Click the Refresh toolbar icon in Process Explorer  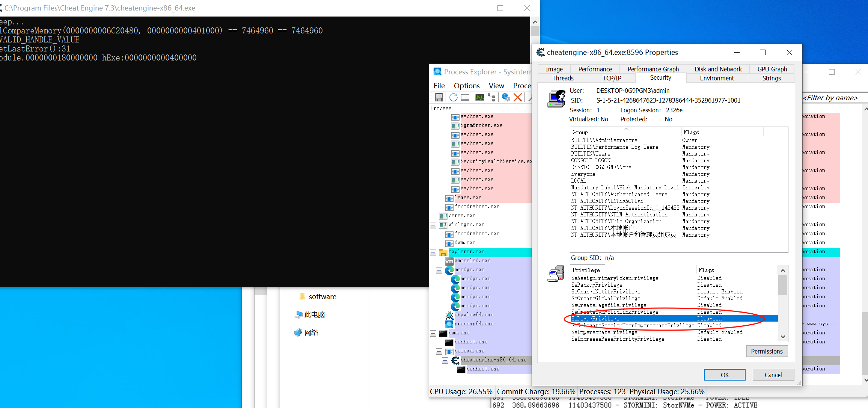[453, 97]
